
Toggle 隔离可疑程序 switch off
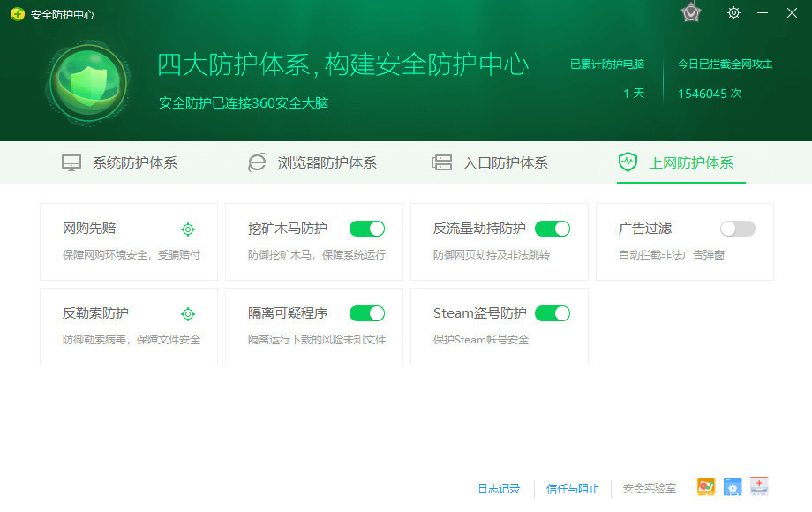click(367, 313)
